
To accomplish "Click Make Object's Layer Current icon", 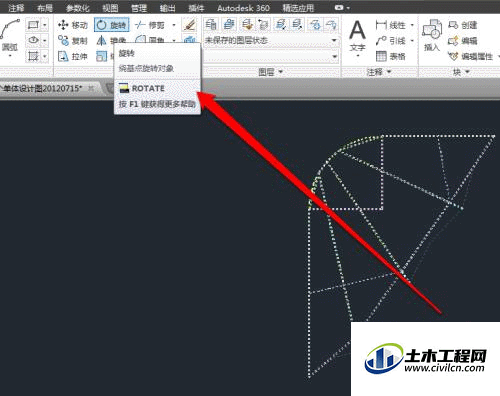I will coord(229,25).
